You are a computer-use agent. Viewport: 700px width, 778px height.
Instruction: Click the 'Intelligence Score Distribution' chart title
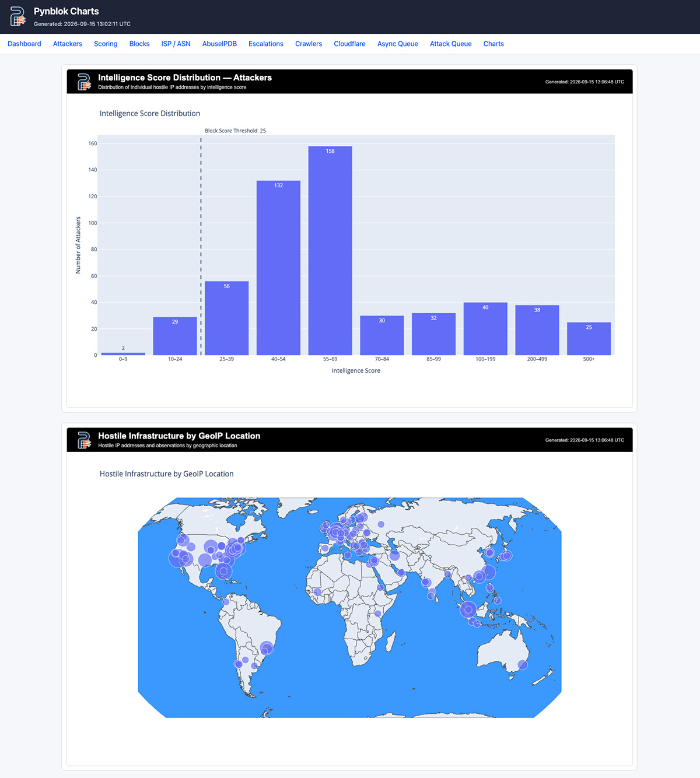pos(150,114)
